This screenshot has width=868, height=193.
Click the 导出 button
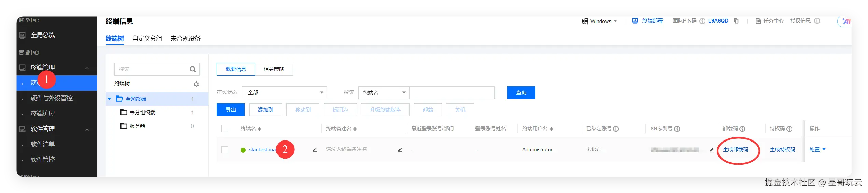231,110
